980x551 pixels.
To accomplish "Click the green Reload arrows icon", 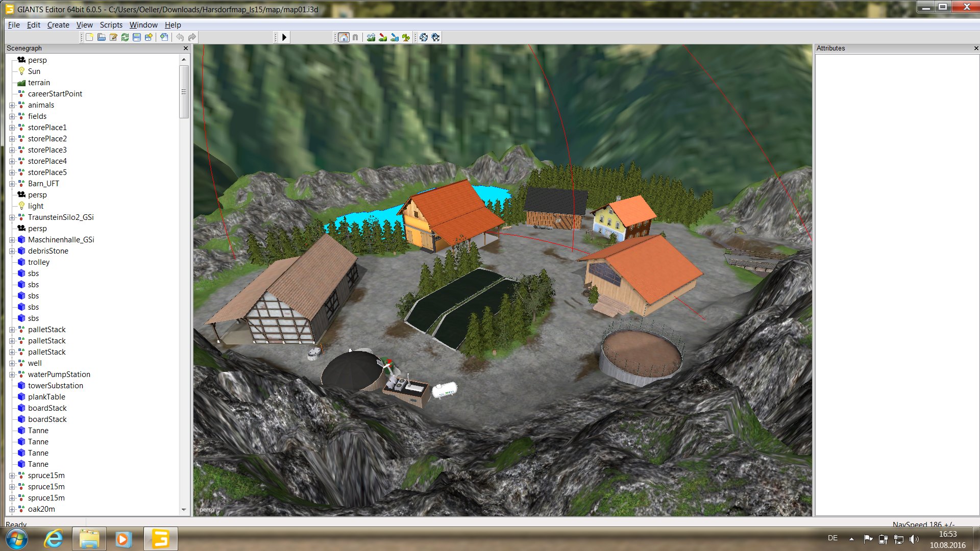I will click(x=125, y=37).
